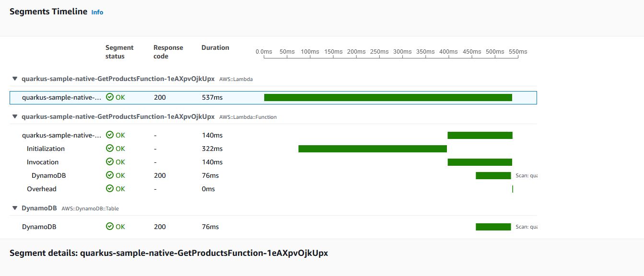Click the Invocation row timeline bar

(x=480, y=162)
